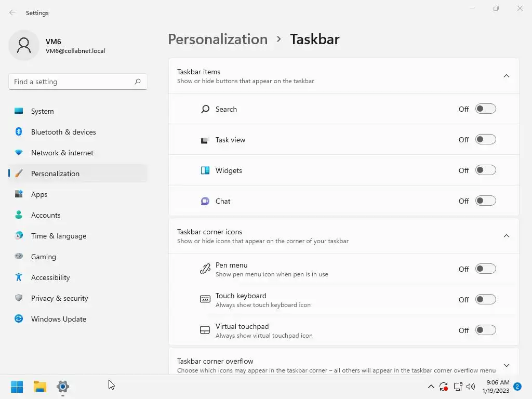
Task: Turn on the Search taskbar toggle
Action: [485, 109]
